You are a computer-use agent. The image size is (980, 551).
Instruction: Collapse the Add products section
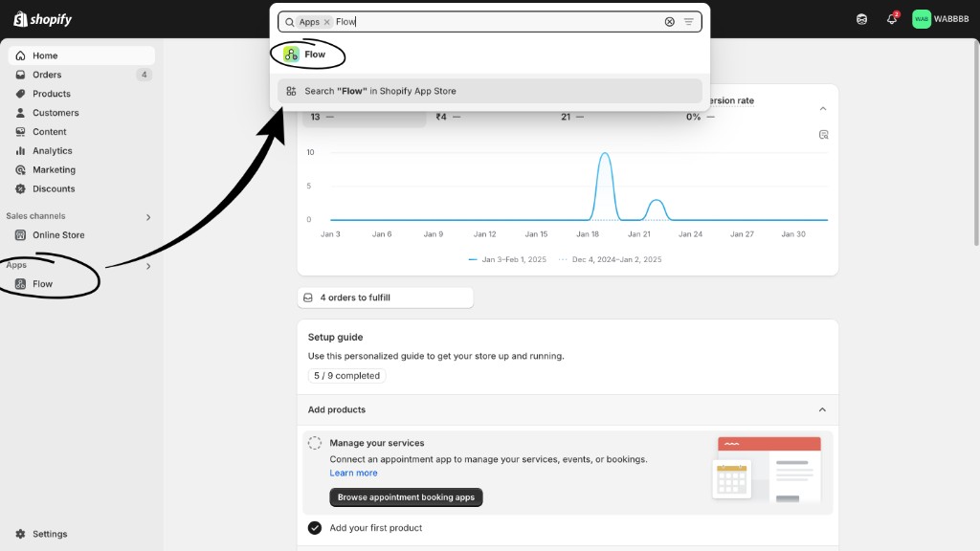[822, 409]
